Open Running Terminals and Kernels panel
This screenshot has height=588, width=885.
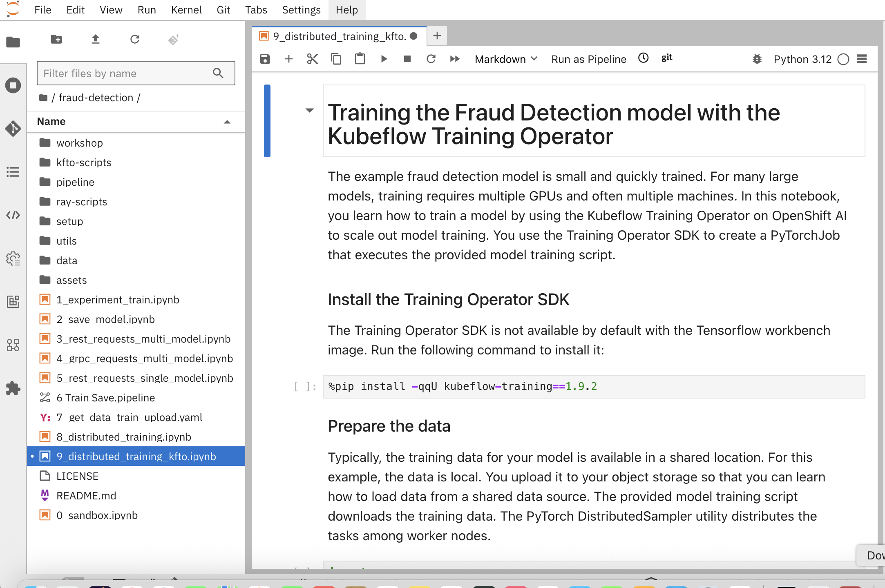tap(13, 85)
